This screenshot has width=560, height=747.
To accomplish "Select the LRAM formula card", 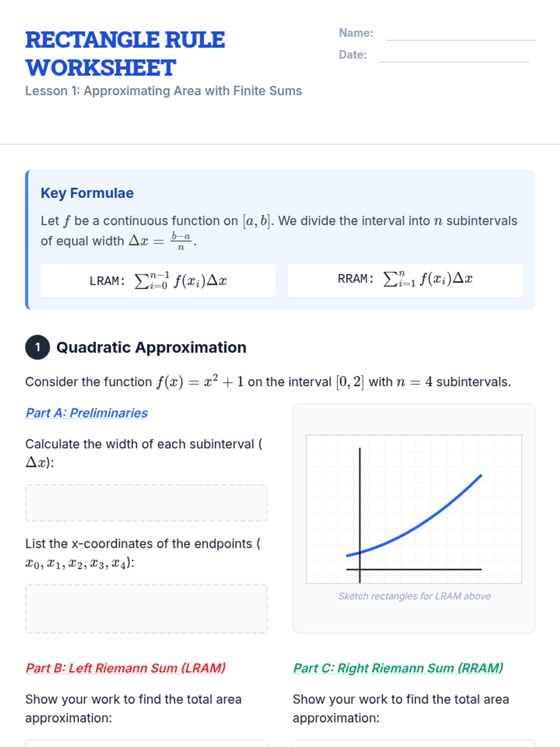I will click(x=158, y=281).
